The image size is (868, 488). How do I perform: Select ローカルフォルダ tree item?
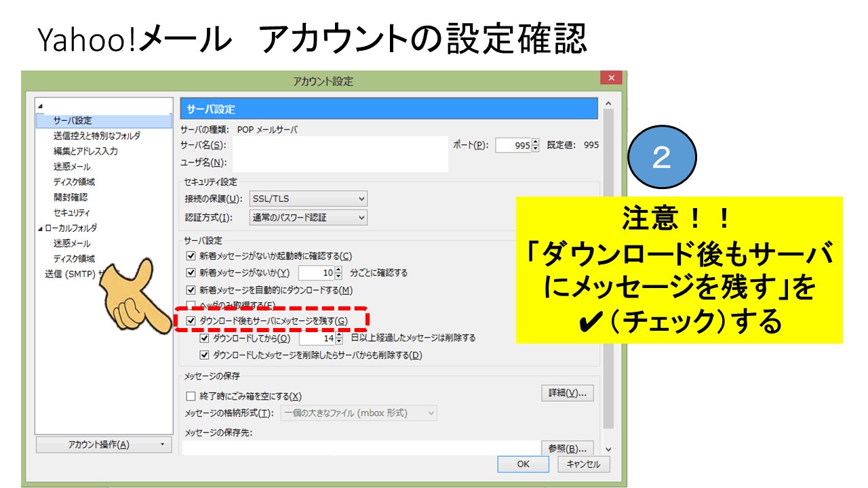click(x=71, y=228)
